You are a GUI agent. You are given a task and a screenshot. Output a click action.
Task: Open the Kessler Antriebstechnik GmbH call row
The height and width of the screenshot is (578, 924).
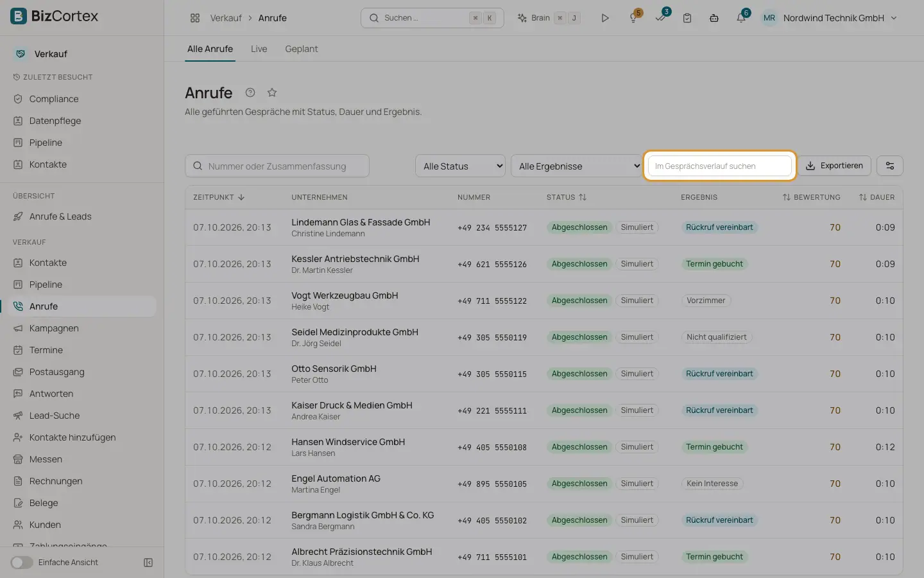(x=543, y=264)
